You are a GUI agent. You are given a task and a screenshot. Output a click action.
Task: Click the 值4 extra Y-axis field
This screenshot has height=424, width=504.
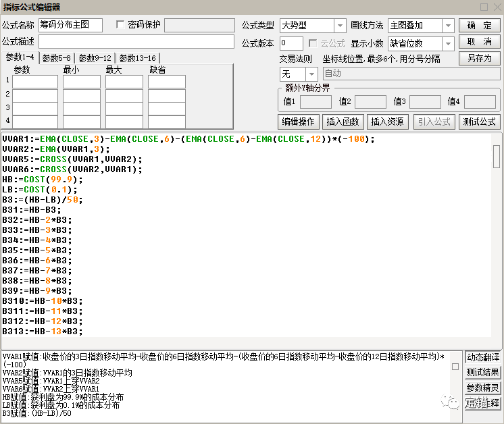(480, 102)
